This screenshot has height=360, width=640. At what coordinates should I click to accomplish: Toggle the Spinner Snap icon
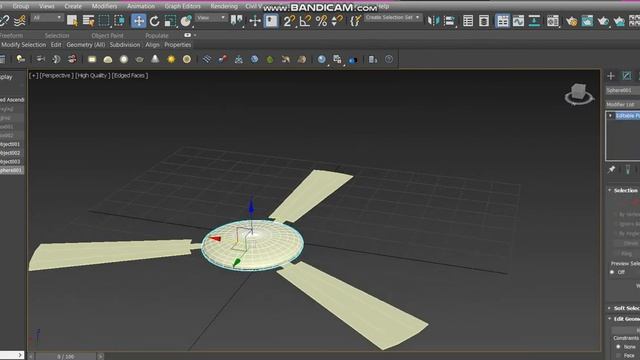(337, 21)
